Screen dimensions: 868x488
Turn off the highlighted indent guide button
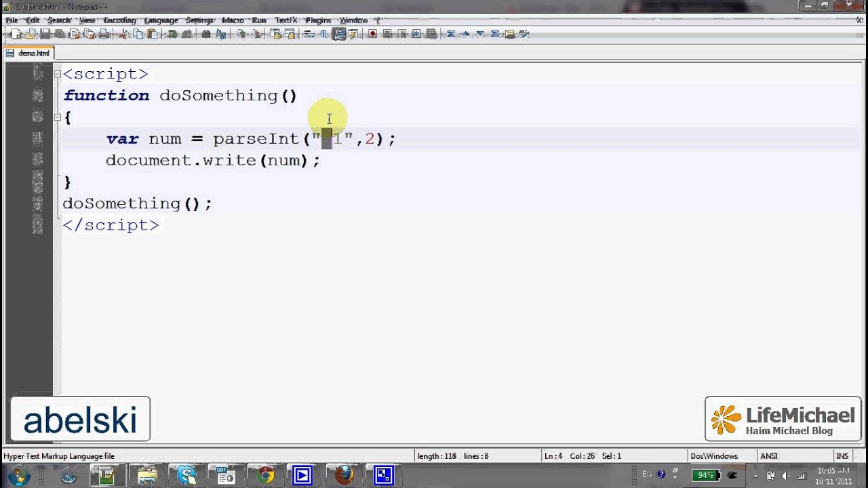click(339, 34)
